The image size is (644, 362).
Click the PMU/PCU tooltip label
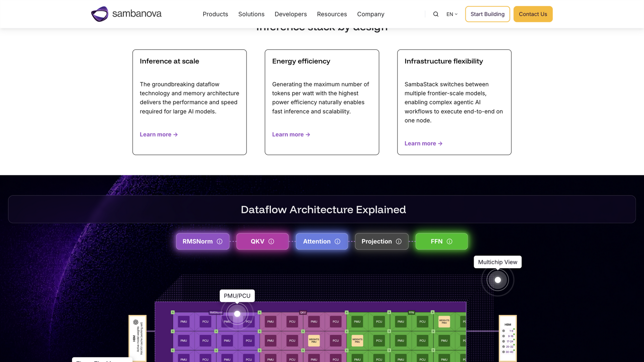(x=237, y=296)
